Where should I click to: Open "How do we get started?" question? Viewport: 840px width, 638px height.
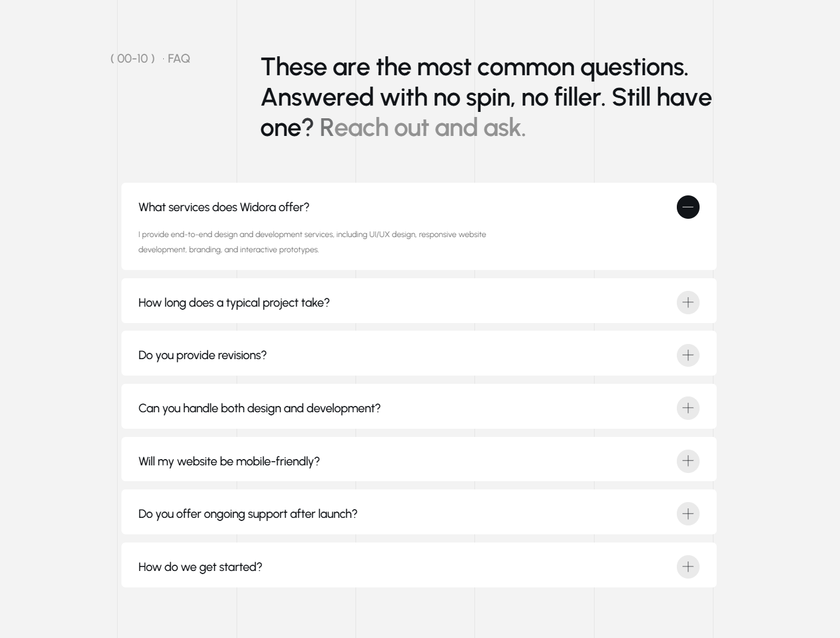(x=200, y=567)
